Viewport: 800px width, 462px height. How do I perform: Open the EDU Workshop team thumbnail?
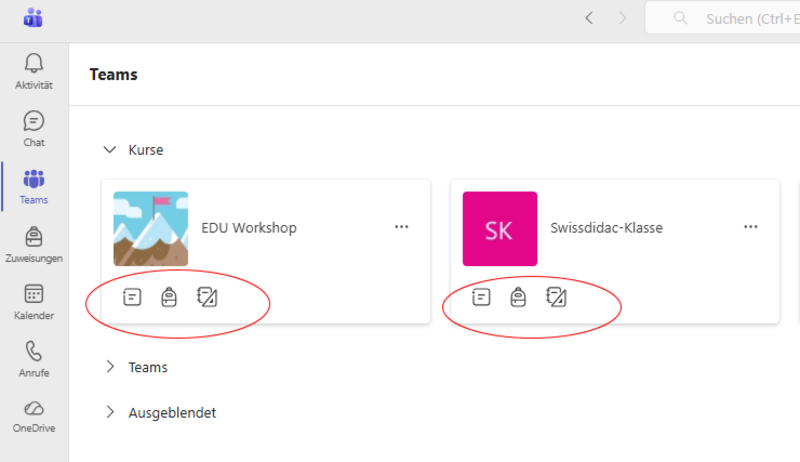click(151, 228)
